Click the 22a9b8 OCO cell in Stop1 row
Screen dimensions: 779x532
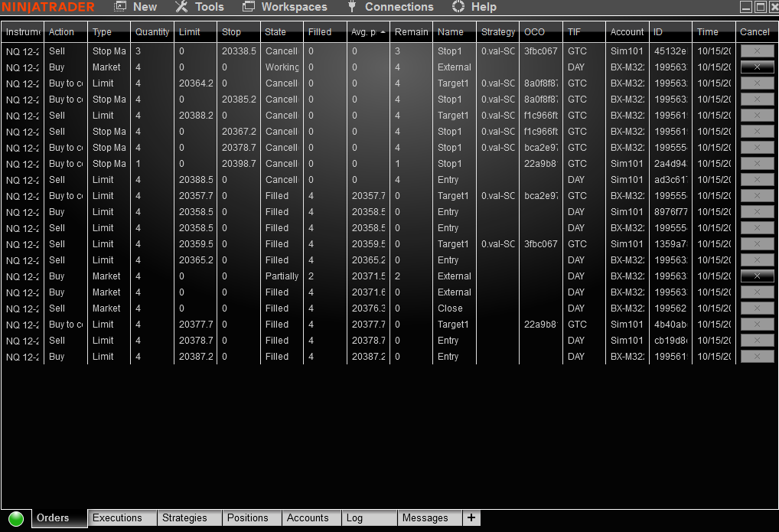[540, 164]
